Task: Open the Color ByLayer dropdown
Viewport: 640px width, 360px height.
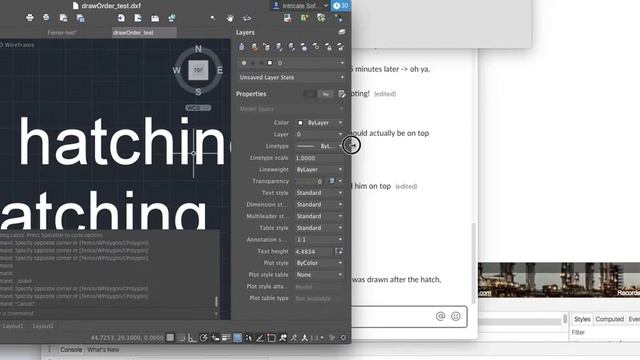Action: coord(319,123)
